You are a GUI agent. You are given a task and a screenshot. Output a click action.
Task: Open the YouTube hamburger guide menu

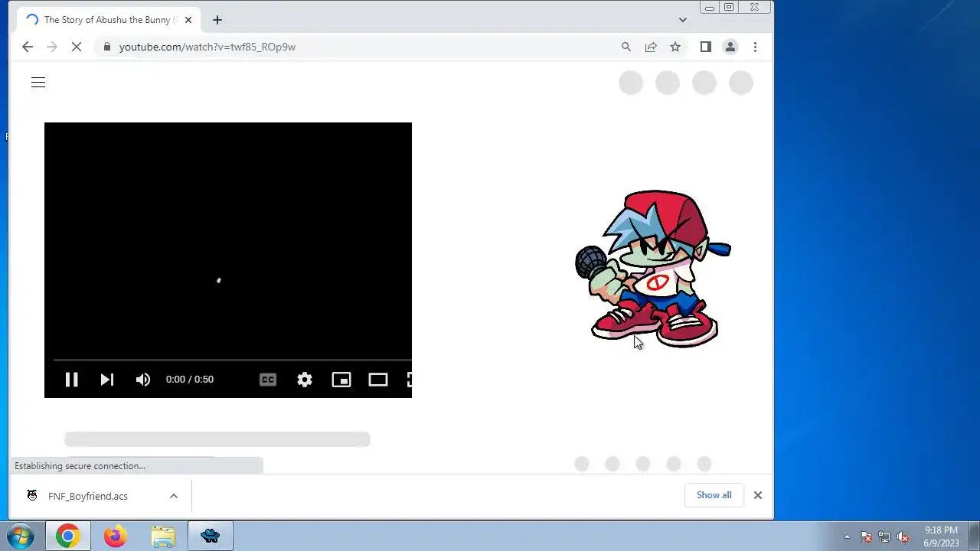pos(38,83)
